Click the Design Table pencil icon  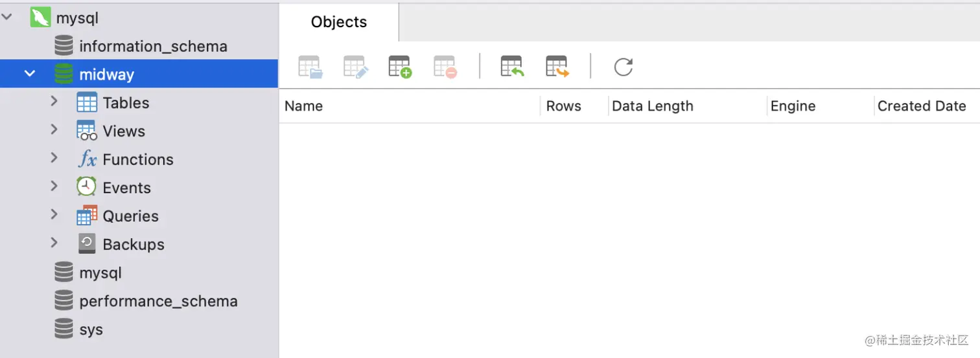[356, 67]
